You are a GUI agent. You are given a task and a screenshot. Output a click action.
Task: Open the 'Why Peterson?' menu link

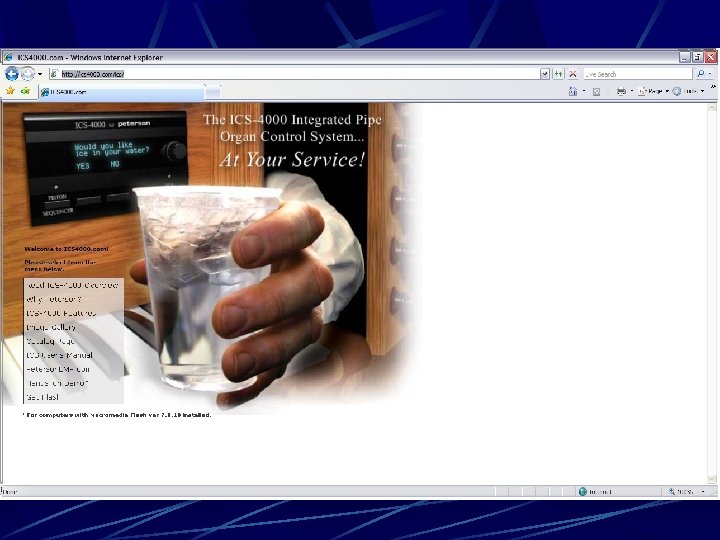click(x=54, y=299)
